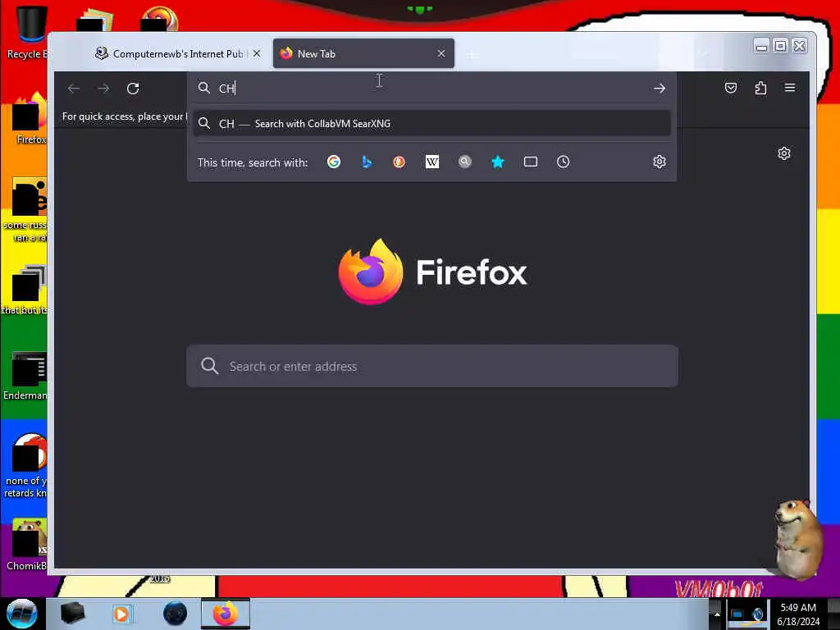Open the black box taskbar icon
The image size is (840, 630).
72,614
